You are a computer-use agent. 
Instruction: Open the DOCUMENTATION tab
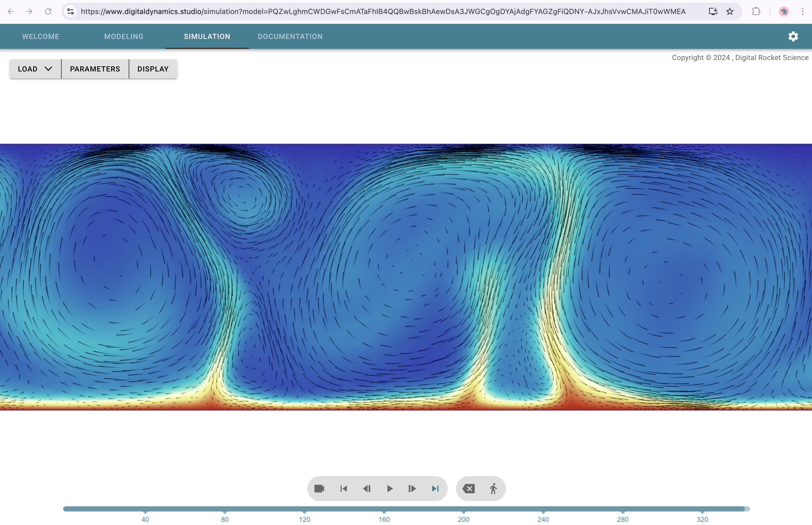[x=290, y=36]
